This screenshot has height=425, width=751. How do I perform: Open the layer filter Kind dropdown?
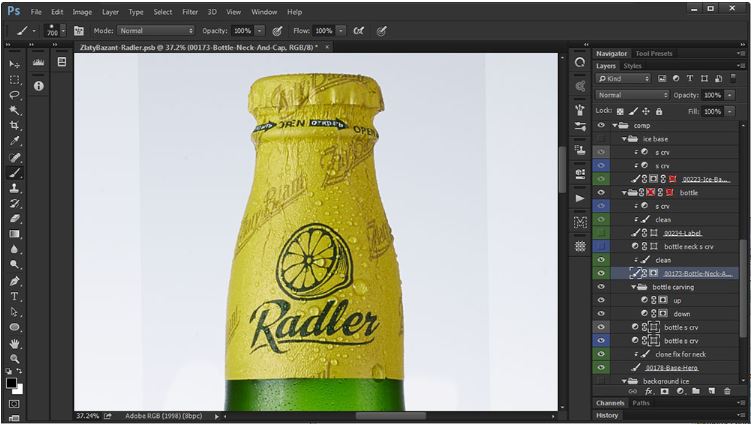(x=624, y=79)
